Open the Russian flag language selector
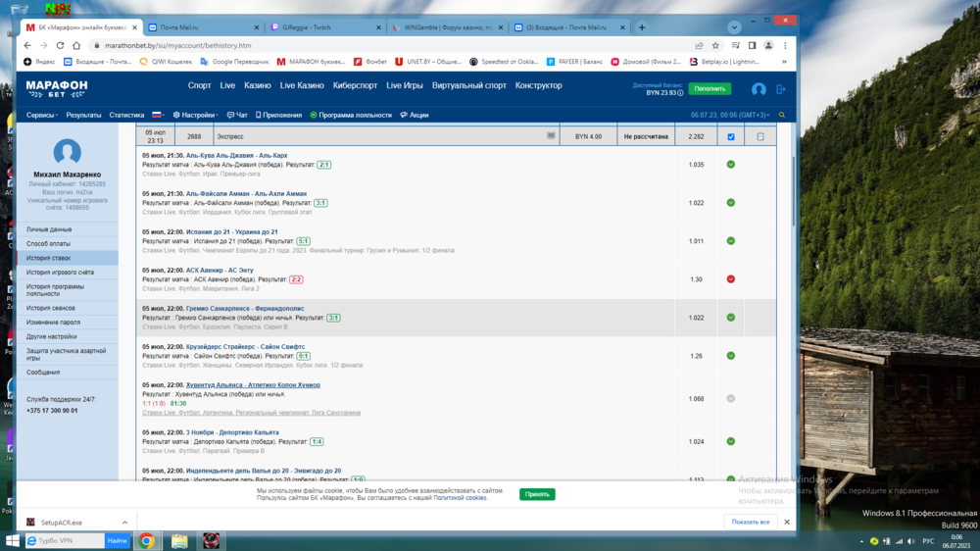The width and height of the screenshot is (980, 551). pos(157,115)
